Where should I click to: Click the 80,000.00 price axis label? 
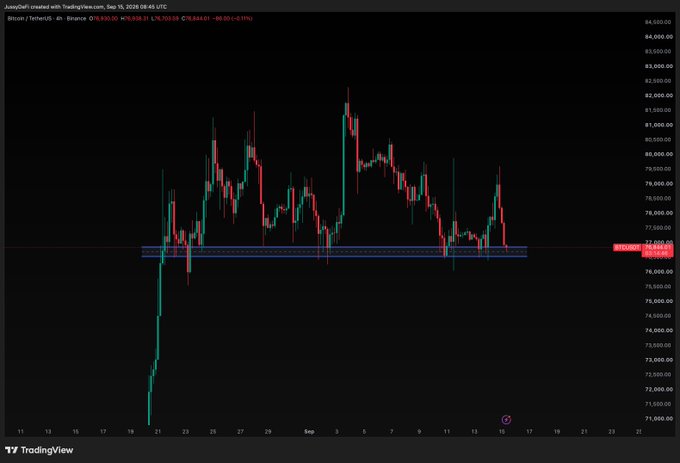pos(659,154)
